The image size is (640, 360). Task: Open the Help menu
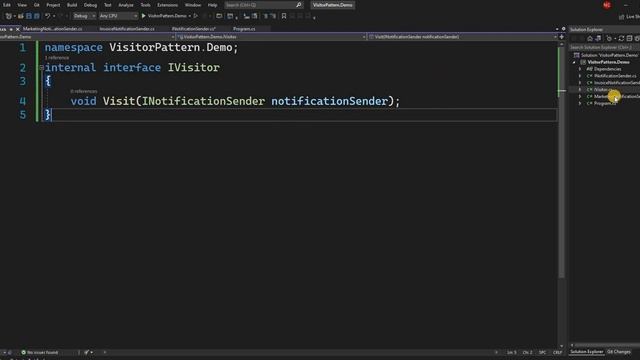tap(212, 5)
